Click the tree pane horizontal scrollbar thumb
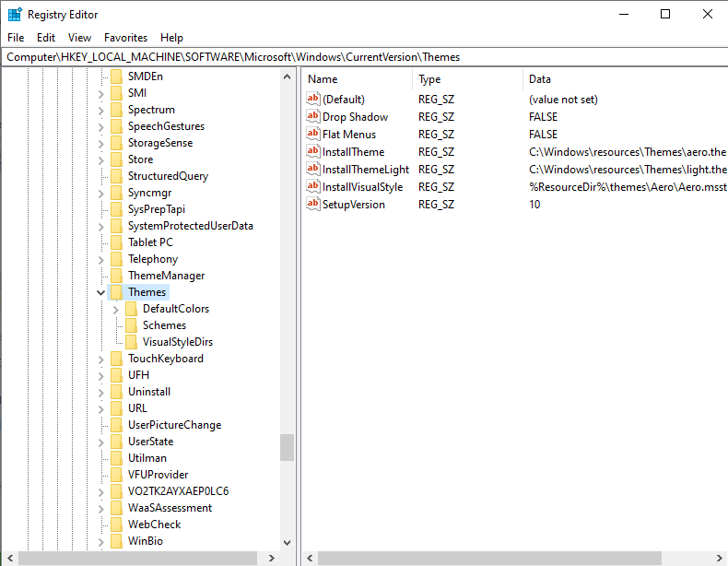The width and height of the screenshot is (728, 566). coord(137,558)
